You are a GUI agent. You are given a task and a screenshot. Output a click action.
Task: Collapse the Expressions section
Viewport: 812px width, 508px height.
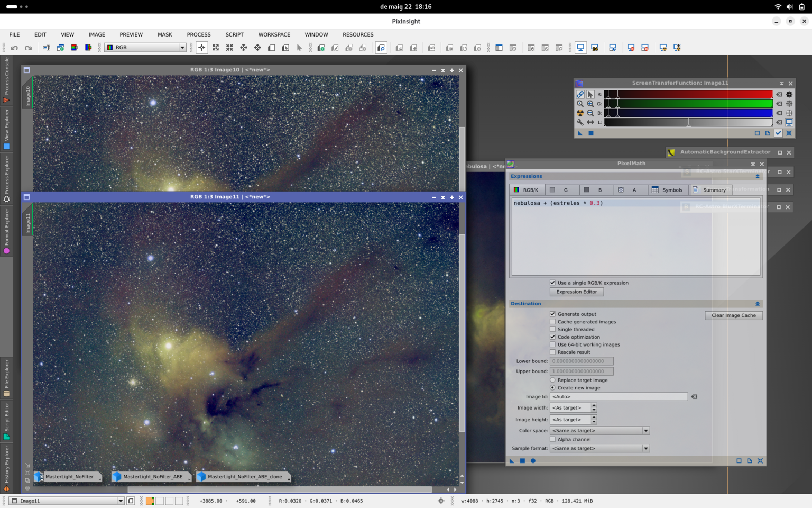pos(758,176)
